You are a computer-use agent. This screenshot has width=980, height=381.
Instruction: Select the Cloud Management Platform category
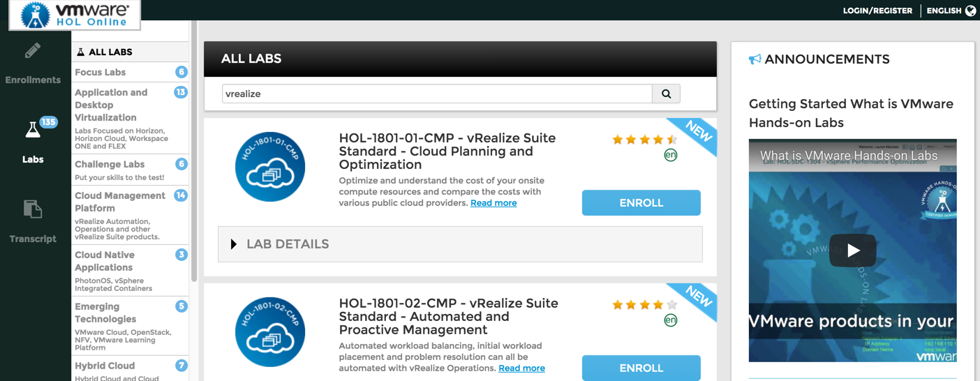pos(120,202)
